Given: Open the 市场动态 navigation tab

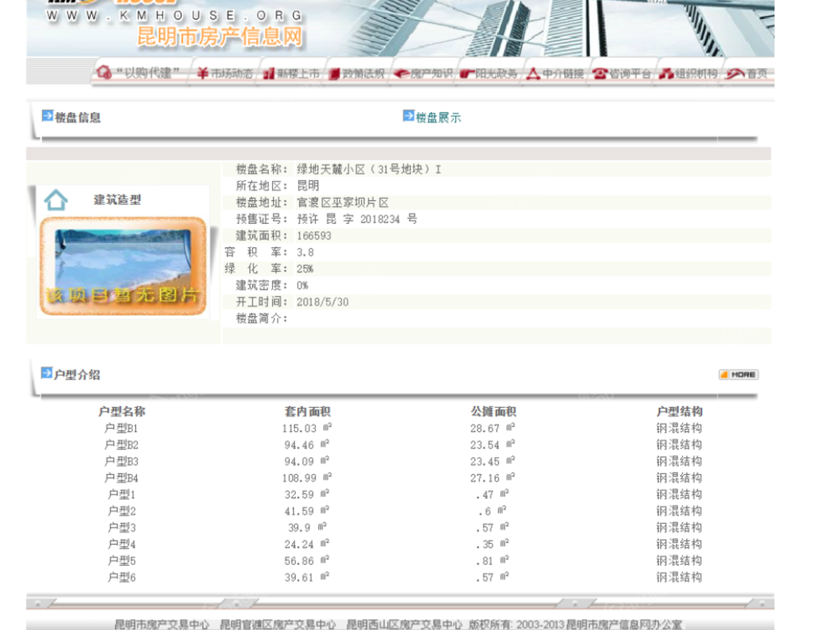Looking at the screenshot, I should 224,73.
